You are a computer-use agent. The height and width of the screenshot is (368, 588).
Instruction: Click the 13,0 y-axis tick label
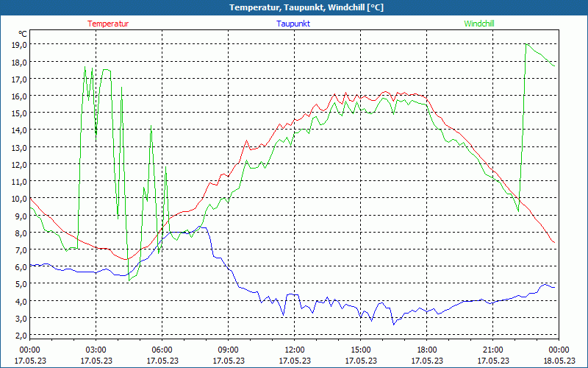[x=19, y=147]
